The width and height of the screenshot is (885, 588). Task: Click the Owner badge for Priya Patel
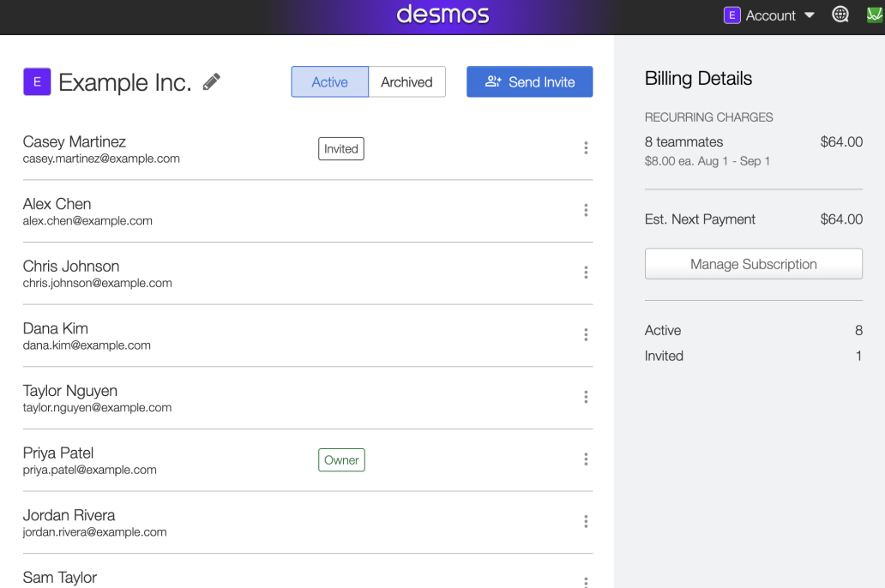click(341, 460)
